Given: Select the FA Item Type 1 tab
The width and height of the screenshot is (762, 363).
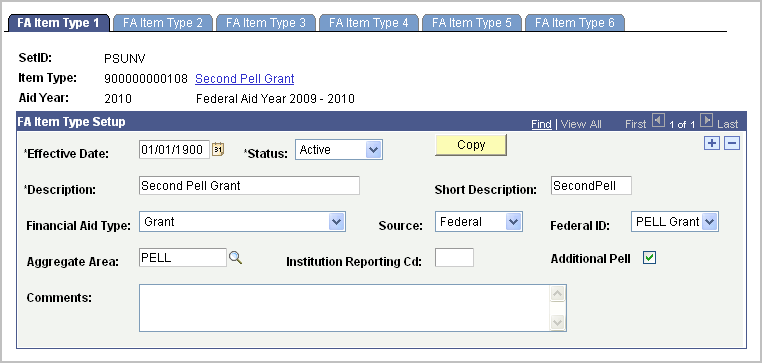Looking at the screenshot, I should (58, 23).
